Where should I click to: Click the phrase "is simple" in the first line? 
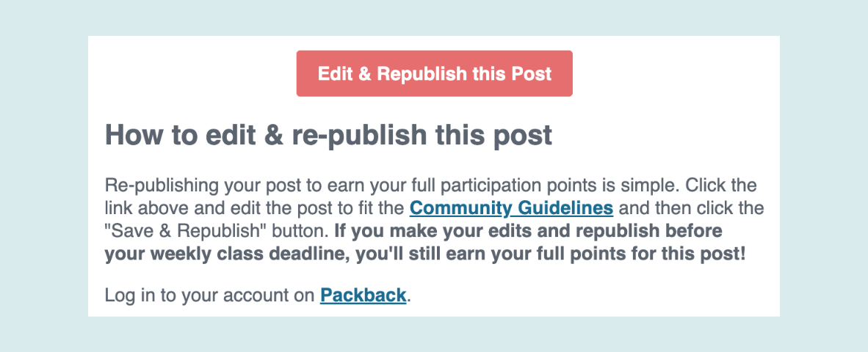coord(650,186)
